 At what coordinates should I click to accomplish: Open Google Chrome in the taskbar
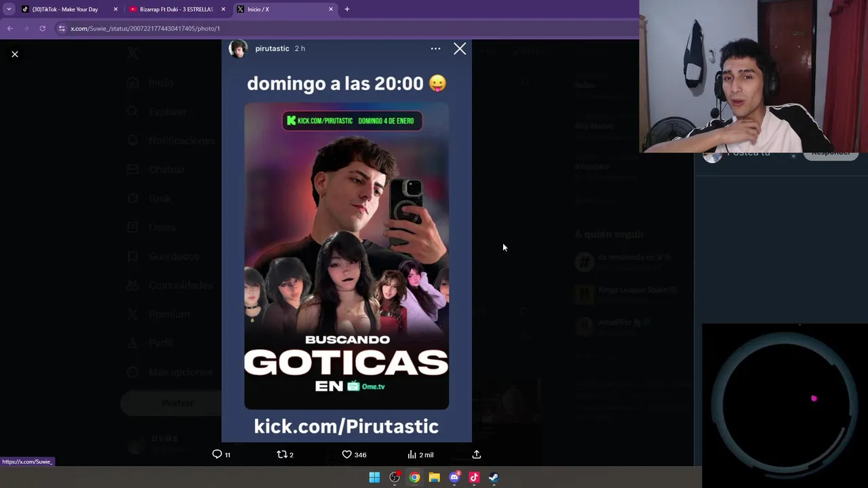[414, 477]
